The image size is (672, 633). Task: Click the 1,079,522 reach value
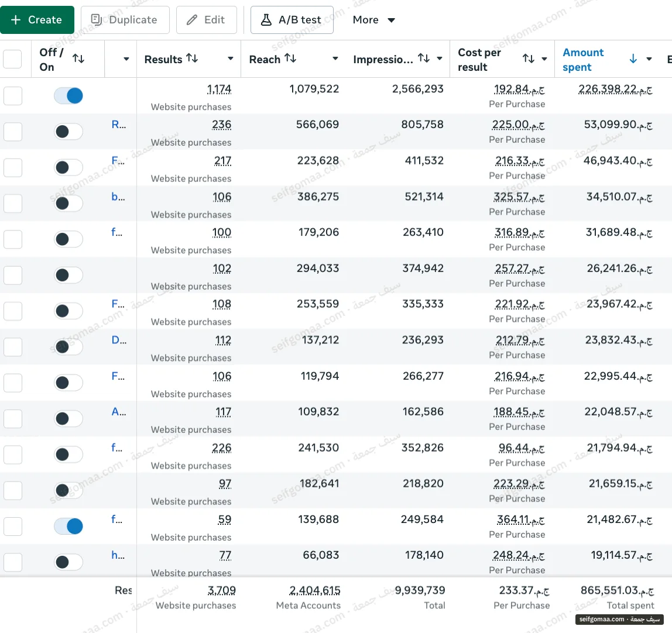pyautogui.click(x=314, y=89)
